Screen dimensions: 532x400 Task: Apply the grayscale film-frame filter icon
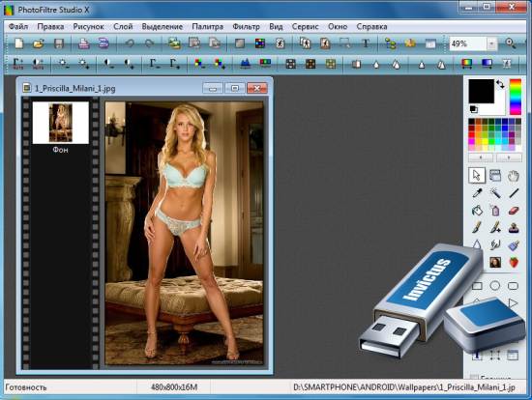pos(291,64)
